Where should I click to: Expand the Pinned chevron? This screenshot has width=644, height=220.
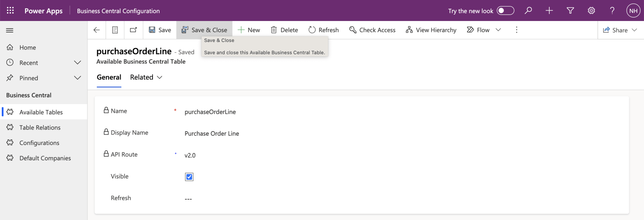click(x=78, y=78)
